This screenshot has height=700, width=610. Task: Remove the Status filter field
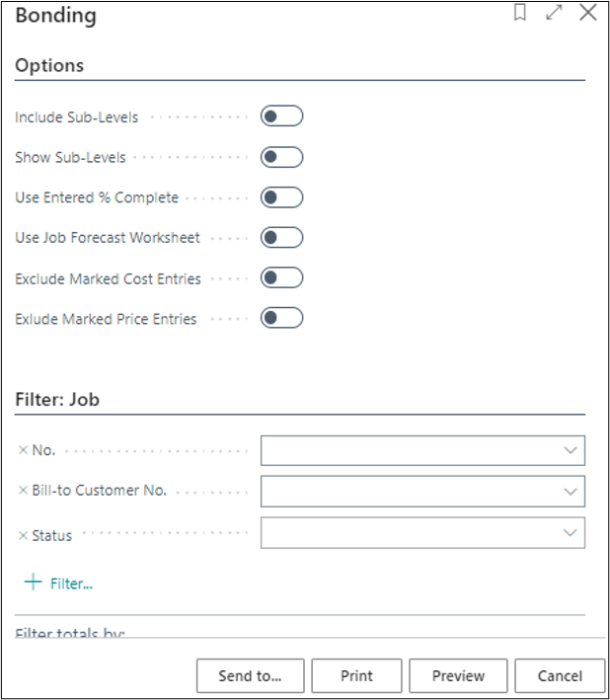coord(23,535)
